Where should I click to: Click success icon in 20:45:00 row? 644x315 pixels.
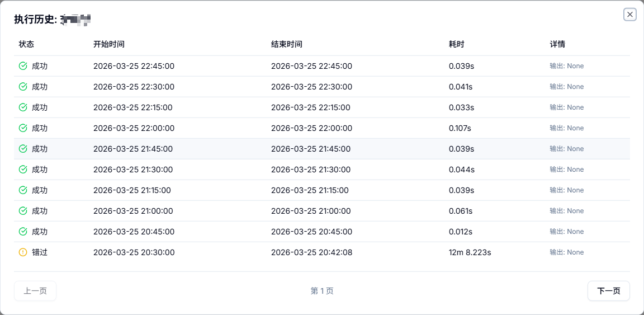(x=23, y=232)
